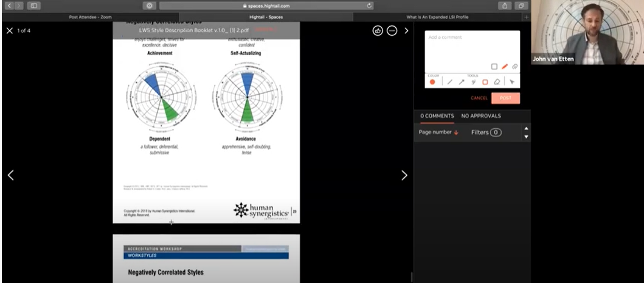Image resolution: width=644 pixels, height=283 pixels.
Task: Toggle the Safari sidebar
Action: coord(33,5)
